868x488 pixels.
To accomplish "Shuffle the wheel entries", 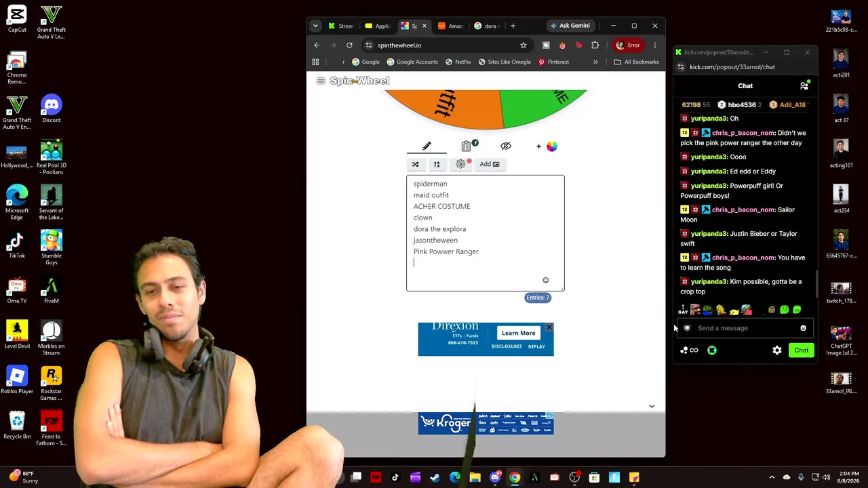I will pos(416,164).
